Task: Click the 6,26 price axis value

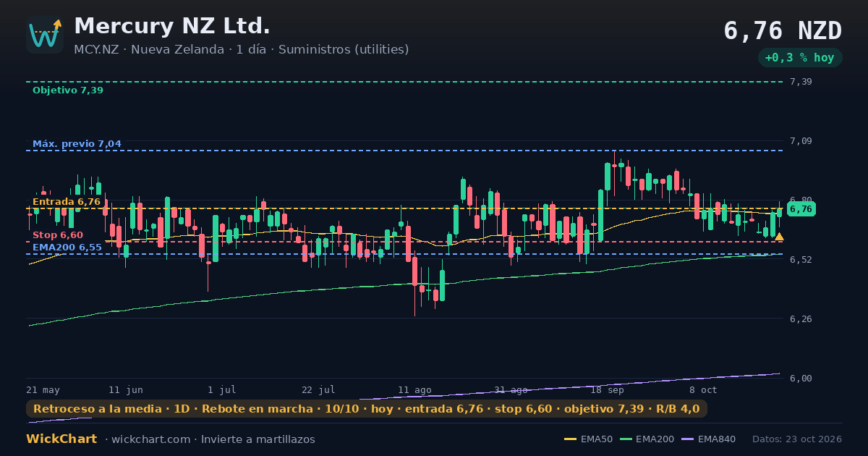Action: point(801,318)
